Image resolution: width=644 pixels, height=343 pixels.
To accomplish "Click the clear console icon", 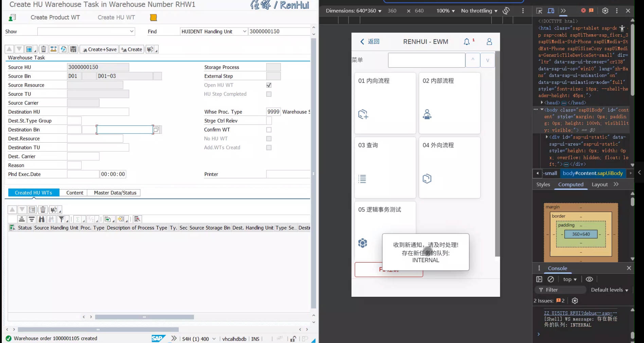I will pos(551,279).
